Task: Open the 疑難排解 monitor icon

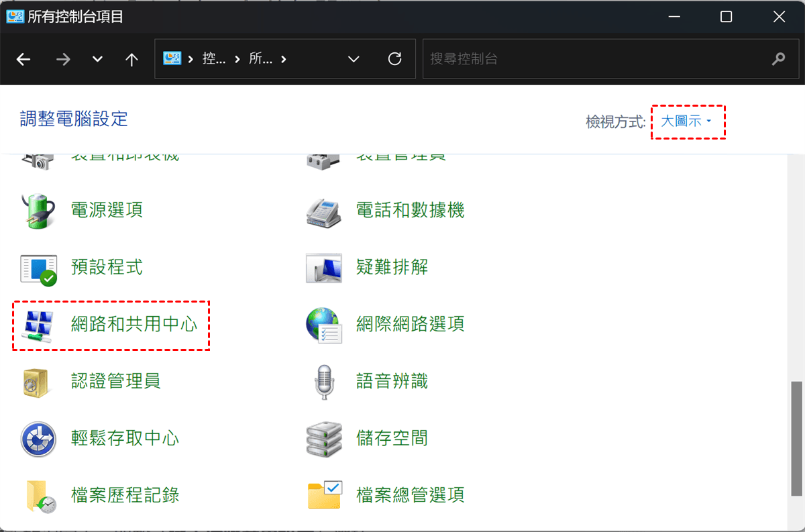Action: coord(324,268)
